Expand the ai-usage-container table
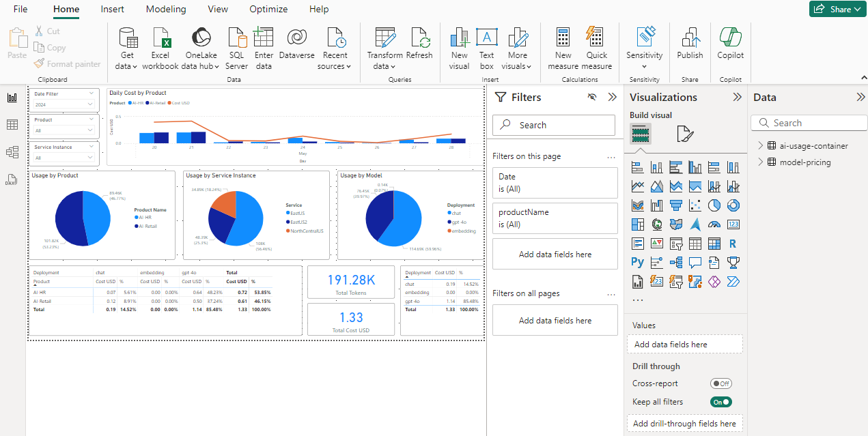 click(x=760, y=145)
